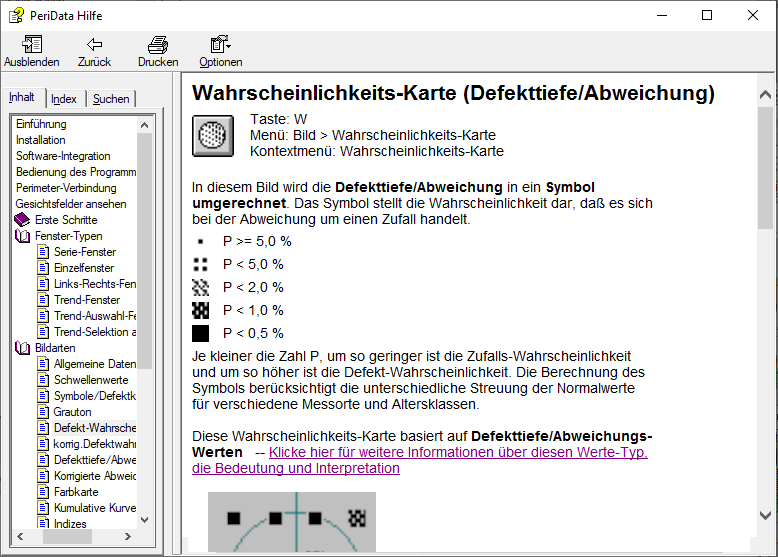Go back with the Zurück arrow
778x557 pixels.
click(94, 45)
